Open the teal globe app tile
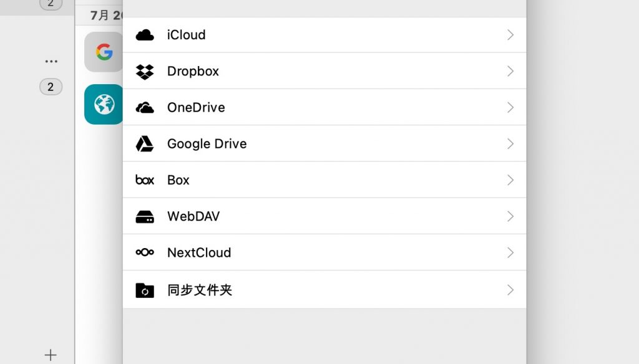 [104, 104]
